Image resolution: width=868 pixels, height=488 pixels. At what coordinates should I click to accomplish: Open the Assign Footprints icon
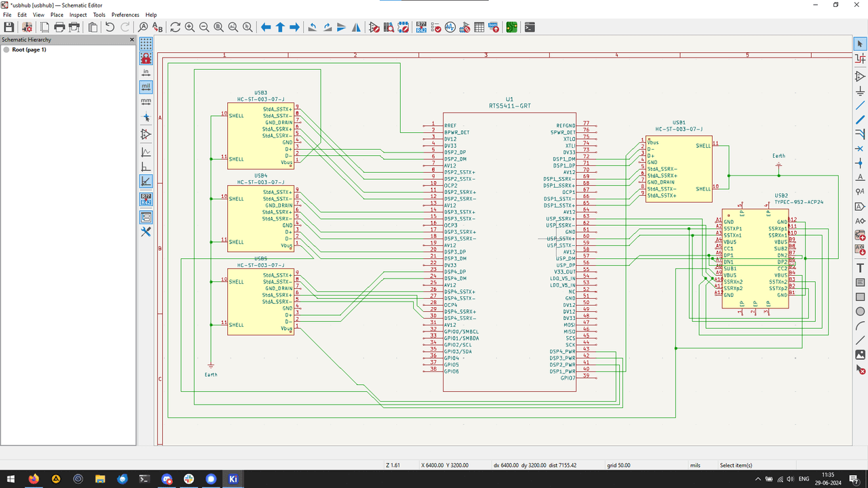[x=465, y=27]
